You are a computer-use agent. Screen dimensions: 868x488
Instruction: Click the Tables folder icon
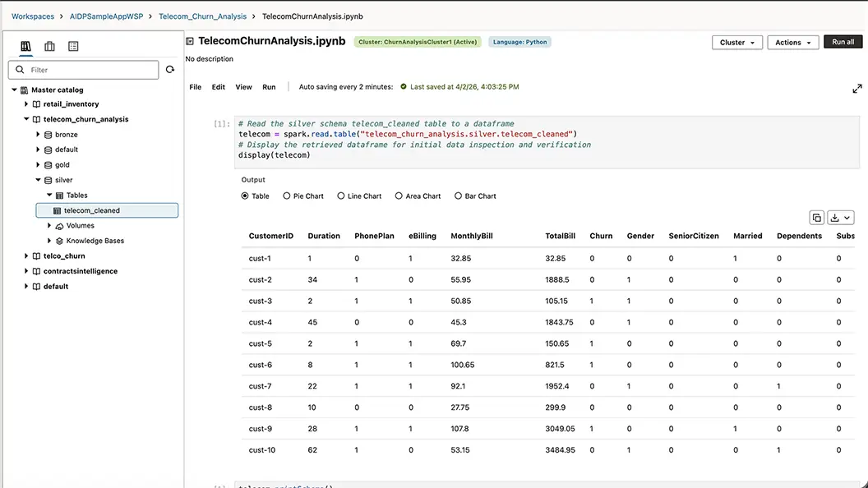coord(59,196)
